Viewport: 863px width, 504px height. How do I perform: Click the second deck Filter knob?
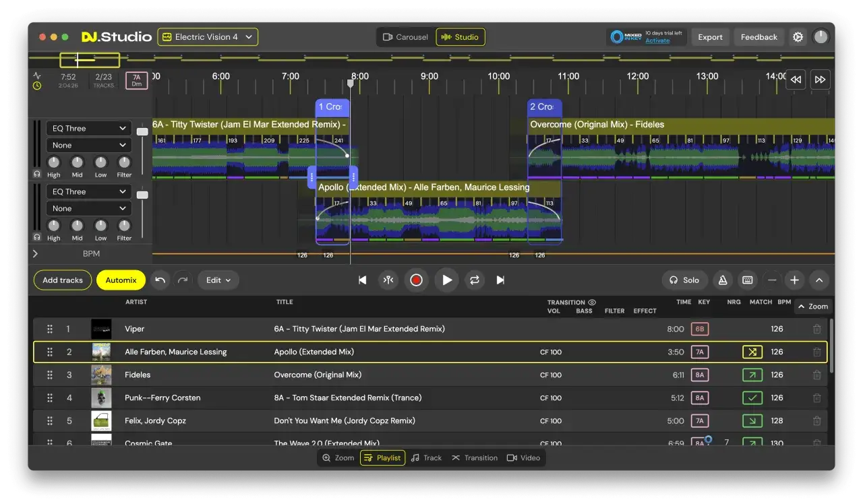click(124, 226)
